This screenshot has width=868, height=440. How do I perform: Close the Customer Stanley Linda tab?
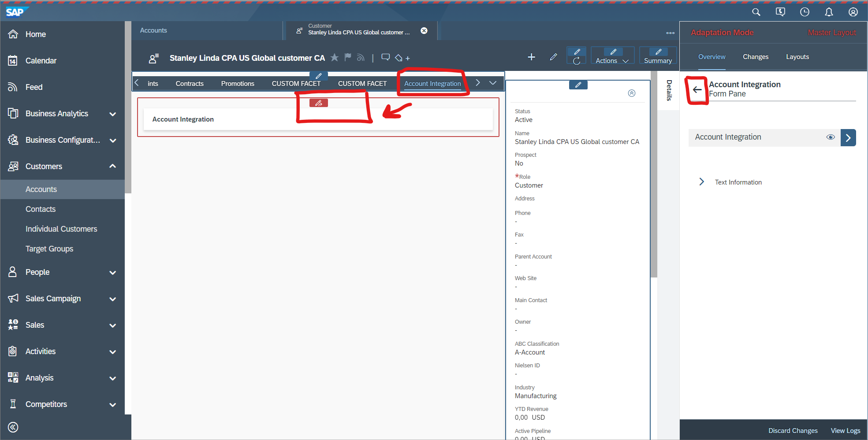click(x=424, y=31)
